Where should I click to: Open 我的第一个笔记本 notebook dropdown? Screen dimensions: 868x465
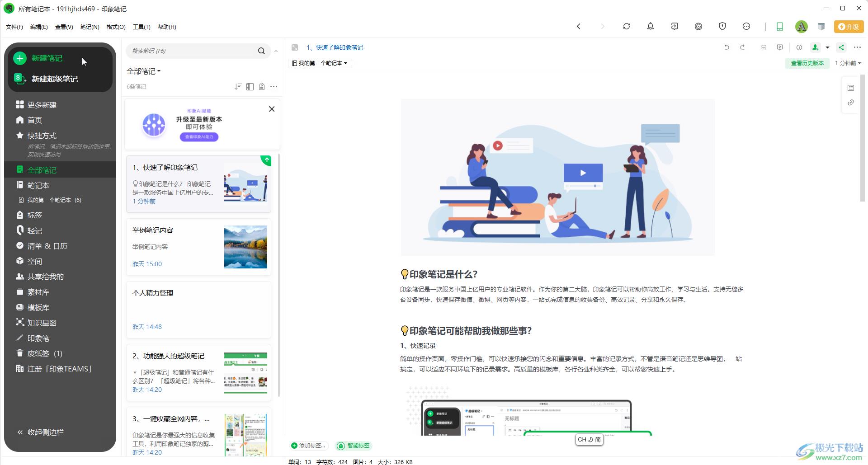[x=320, y=63]
